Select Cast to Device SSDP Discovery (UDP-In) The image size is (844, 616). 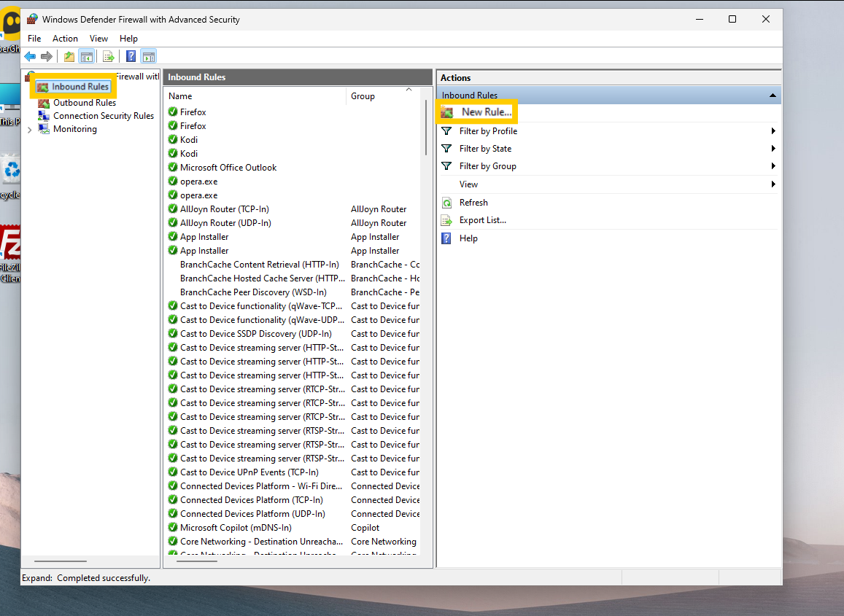pos(255,334)
